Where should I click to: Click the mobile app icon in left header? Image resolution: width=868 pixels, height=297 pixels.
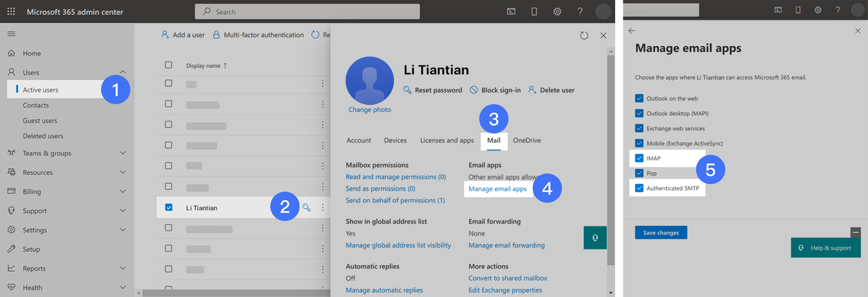[x=534, y=12]
